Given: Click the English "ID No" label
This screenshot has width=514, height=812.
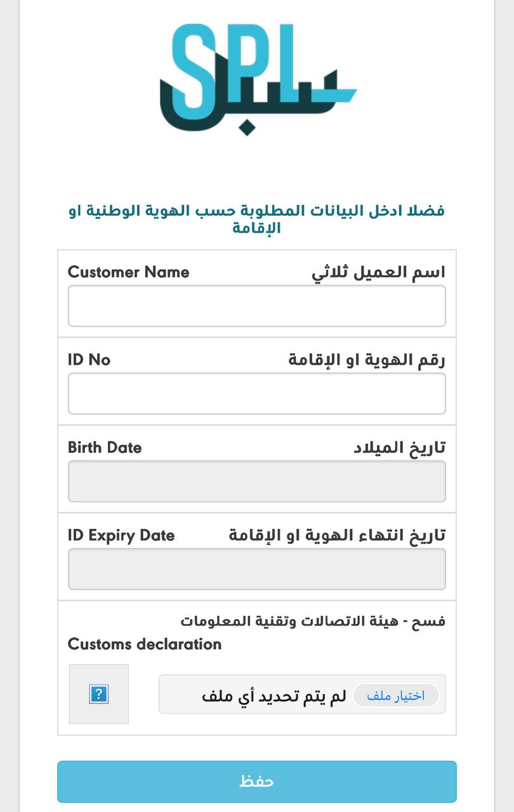Looking at the screenshot, I should 89,360.
